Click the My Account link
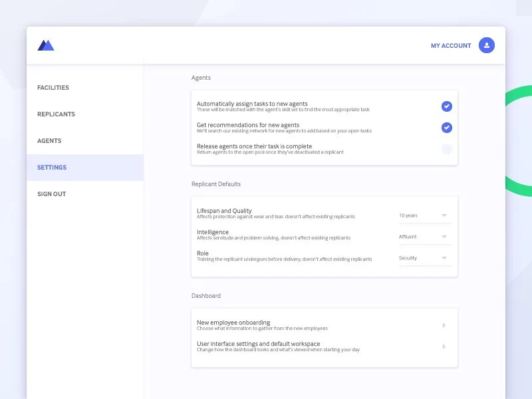The width and height of the screenshot is (532, 399). coord(451,46)
